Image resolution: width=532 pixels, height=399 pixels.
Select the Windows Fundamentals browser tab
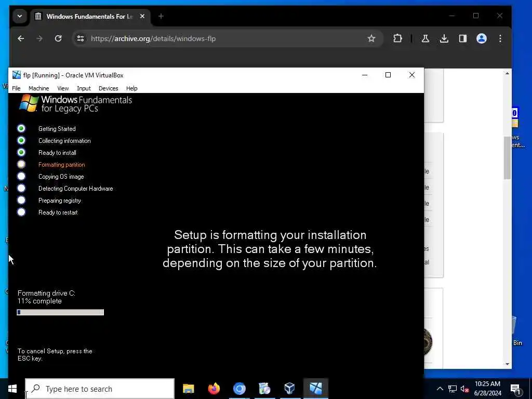click(89, 16)
